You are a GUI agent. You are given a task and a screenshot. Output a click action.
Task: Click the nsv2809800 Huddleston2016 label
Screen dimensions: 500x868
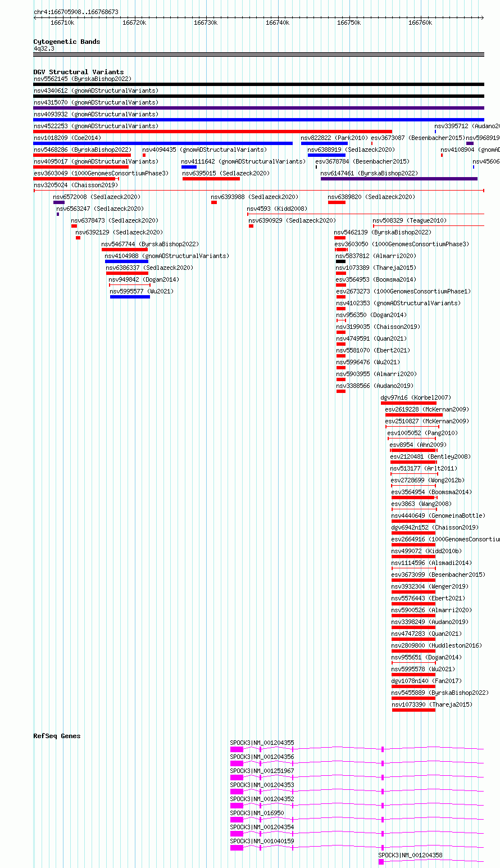[x=437, y=646]
